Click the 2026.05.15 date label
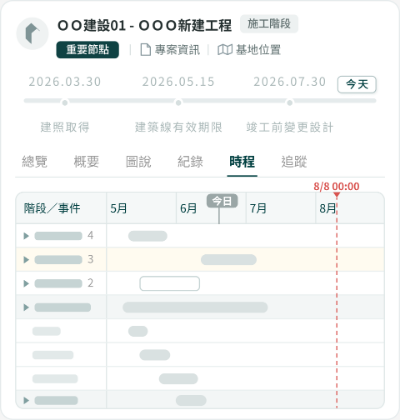This screenshot has height=420, width=400. tap(179, 82)
